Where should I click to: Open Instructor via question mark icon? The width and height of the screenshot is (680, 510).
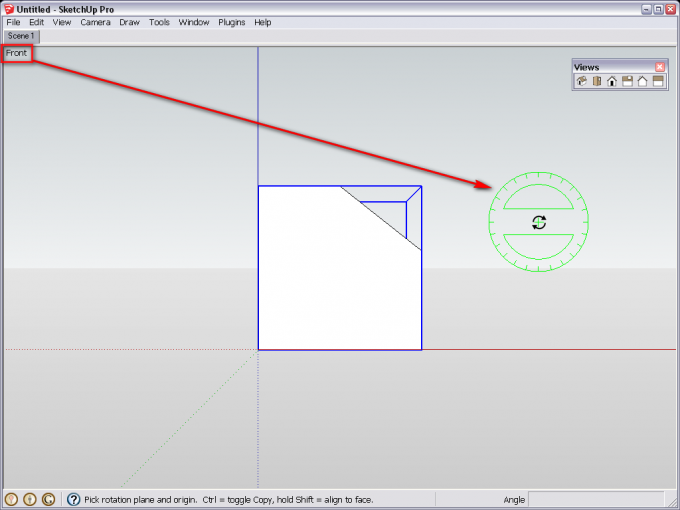pos(73,499)
